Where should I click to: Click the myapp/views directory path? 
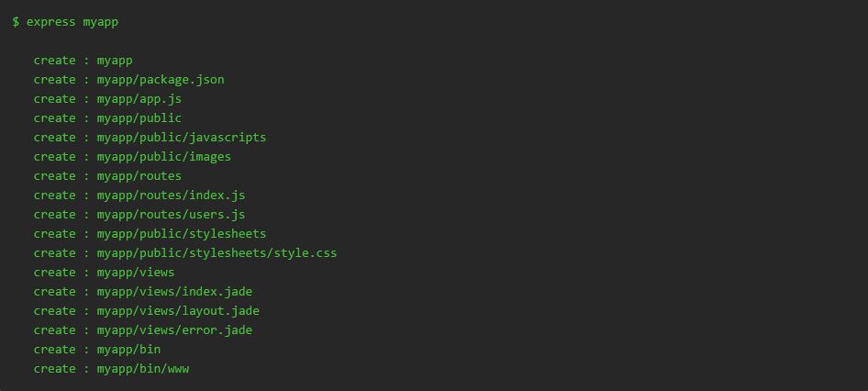(x=136, y=273)
